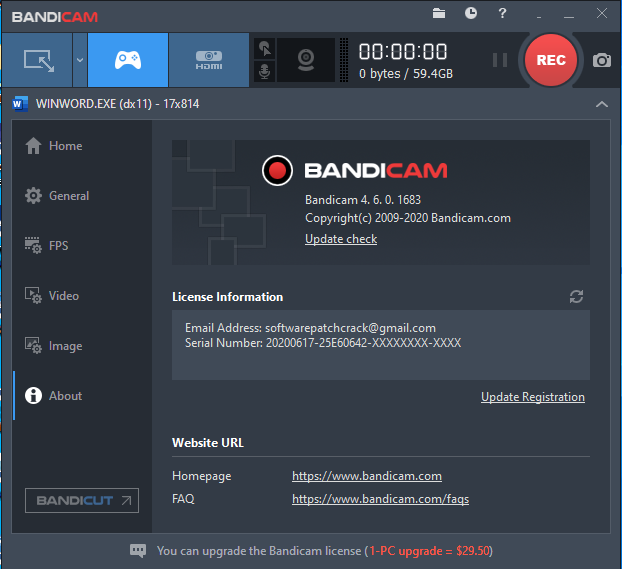
Task: Open the General settings tab
Action: (82, 196)
